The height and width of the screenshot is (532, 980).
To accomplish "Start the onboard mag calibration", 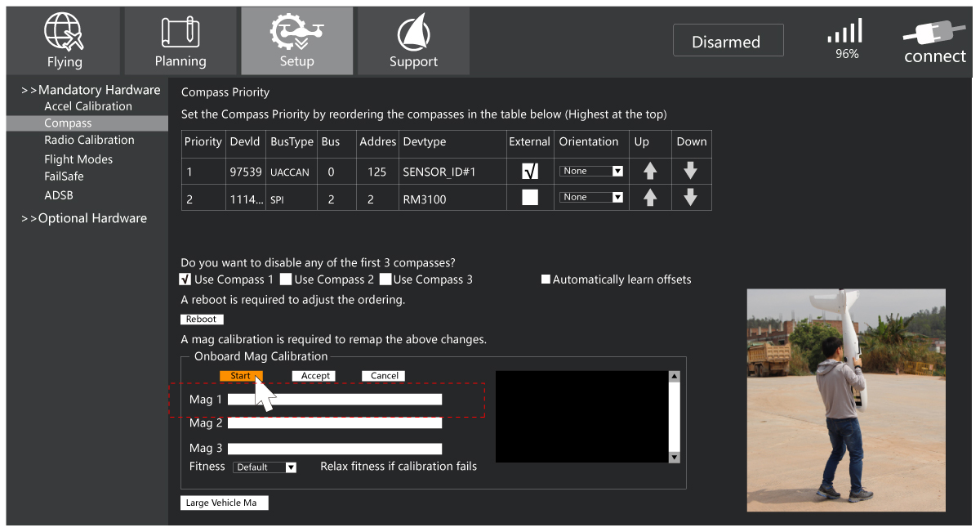I will coord(241,376).
